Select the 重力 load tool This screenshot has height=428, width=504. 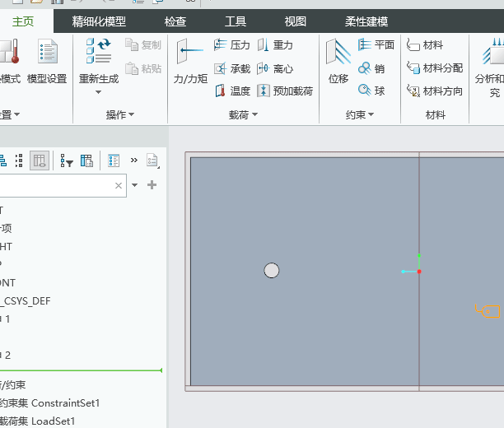point(275,44)
